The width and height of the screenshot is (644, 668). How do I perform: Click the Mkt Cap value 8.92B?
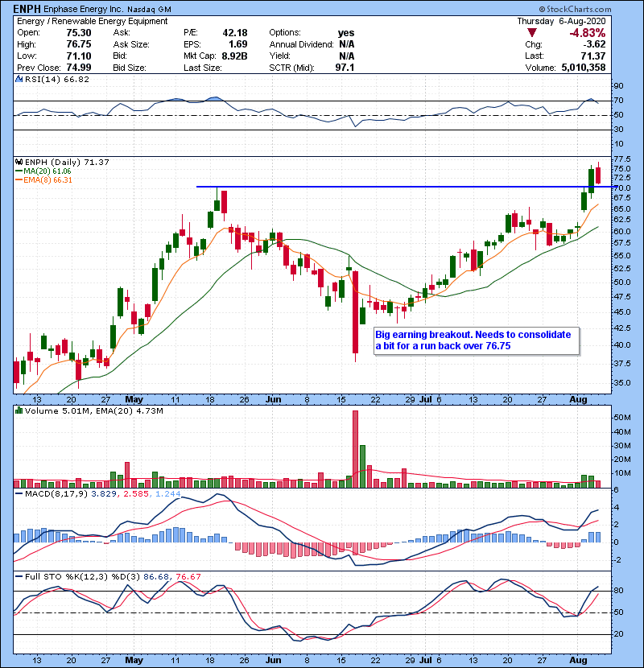pos(234,56)
